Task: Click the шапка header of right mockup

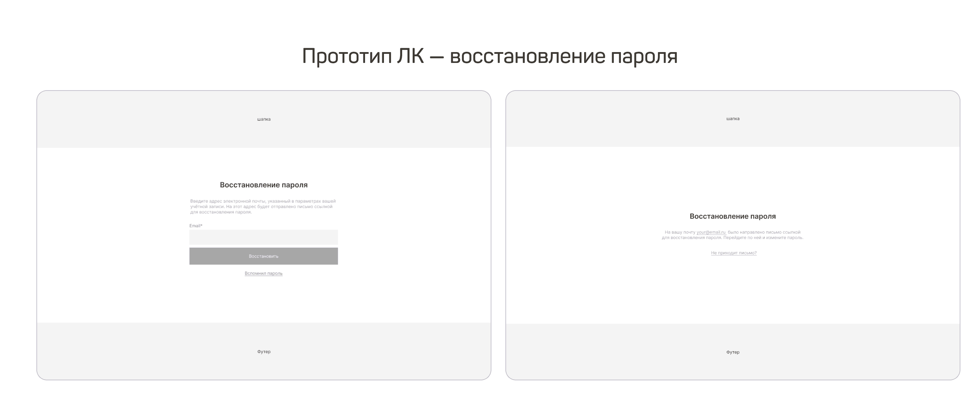Action: tap(733, 119)
